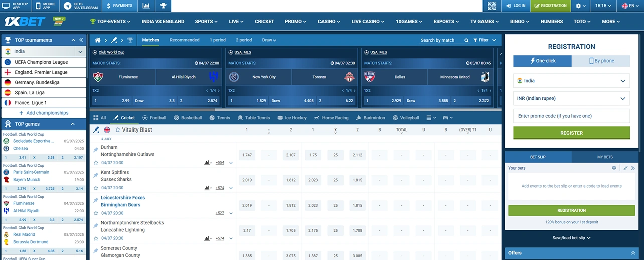Switch to the MY BETS tab
Screen dimensions: 644x260
(605, 157)
